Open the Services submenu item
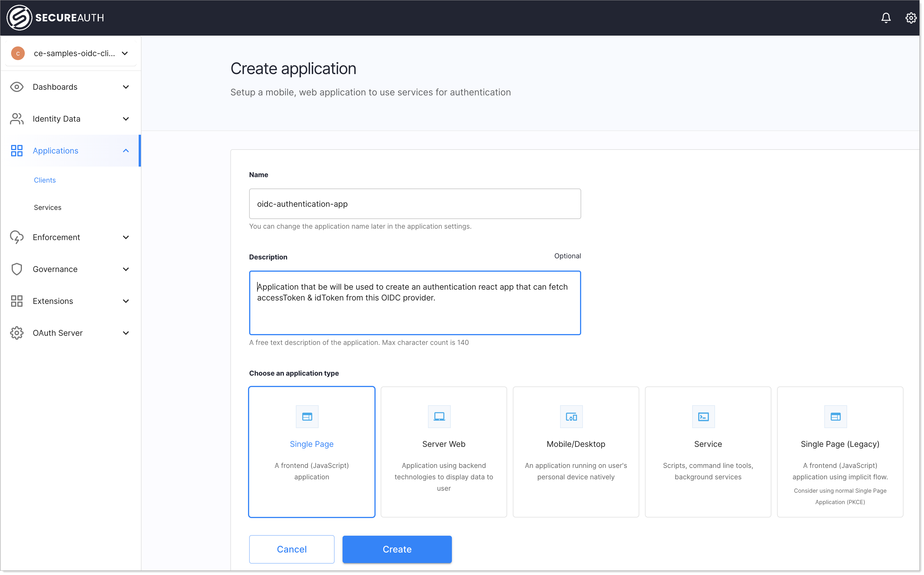The width and height of the screenshot is (924, 575). click(x=48, y=208)
